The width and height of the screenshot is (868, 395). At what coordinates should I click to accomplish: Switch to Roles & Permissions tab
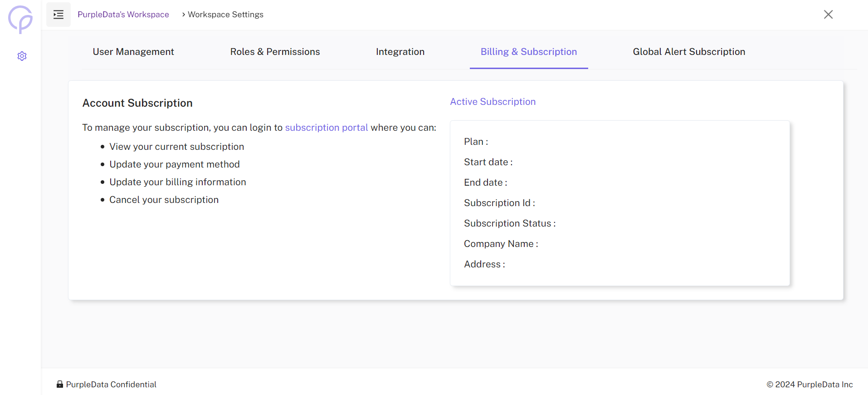[275, 52]
